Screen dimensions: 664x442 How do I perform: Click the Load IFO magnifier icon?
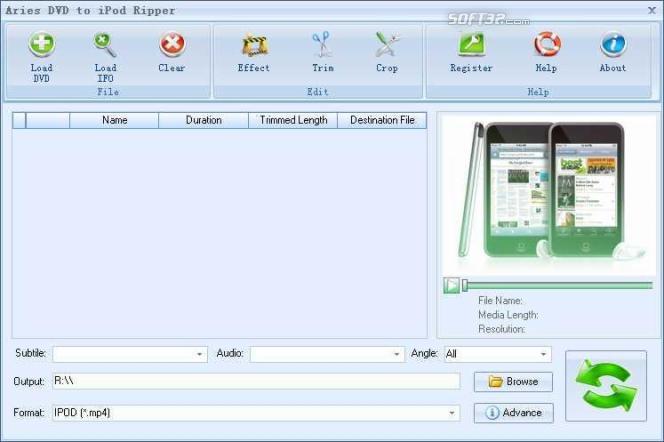coord(105,44)
